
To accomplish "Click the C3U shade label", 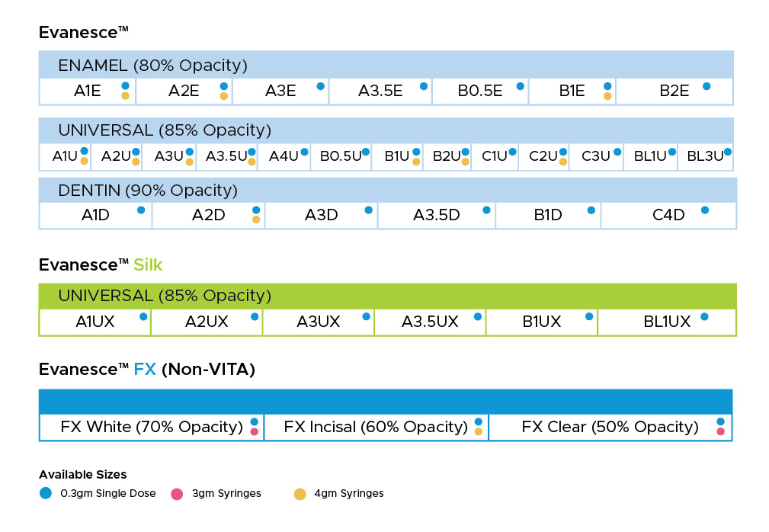I will click(596, 156).
